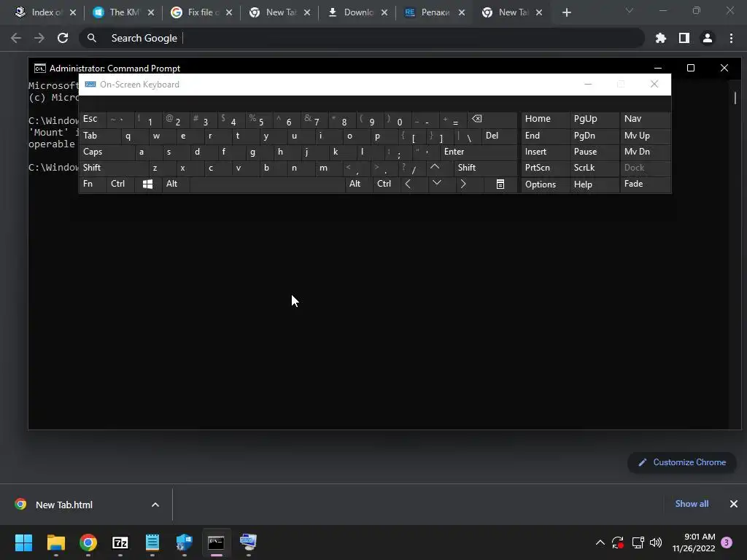
Task: Click the Backspace key on On-Screen Keyboard
Action: pyautogui.click(x=493, y=119)
